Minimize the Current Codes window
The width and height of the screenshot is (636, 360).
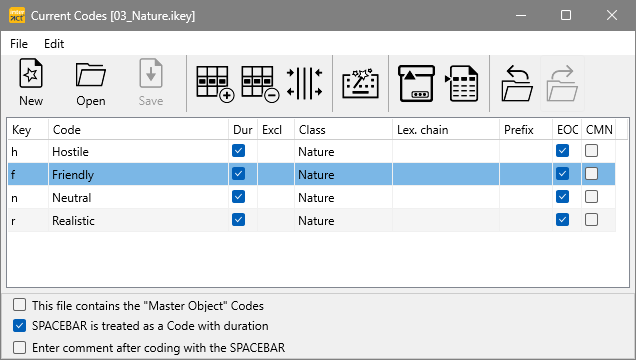[521, 15]
